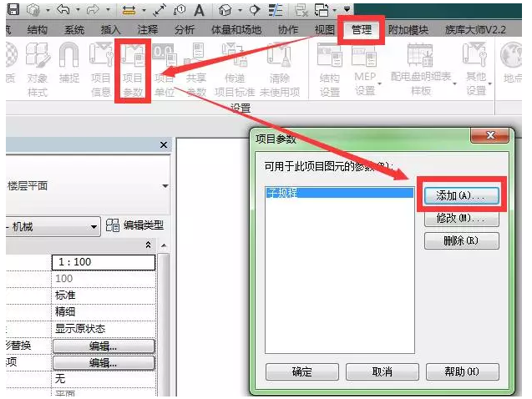The width and height of the screenshot is (532, 399).
Task: Click 取消 in 项目参数 dialog
Action: point(382,371)
